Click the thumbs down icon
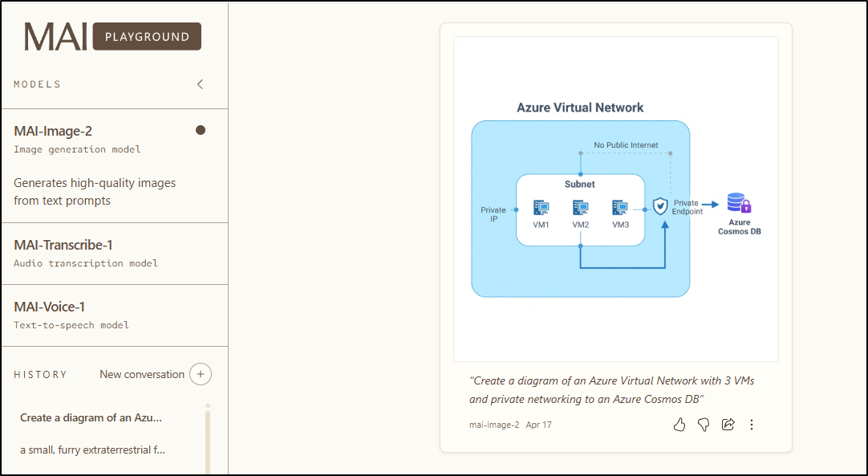 [704, 425]
